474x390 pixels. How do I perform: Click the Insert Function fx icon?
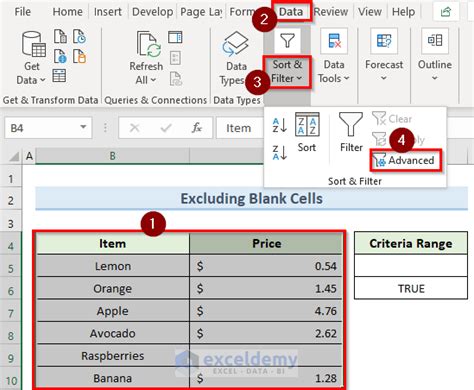[x=197, y=128]
